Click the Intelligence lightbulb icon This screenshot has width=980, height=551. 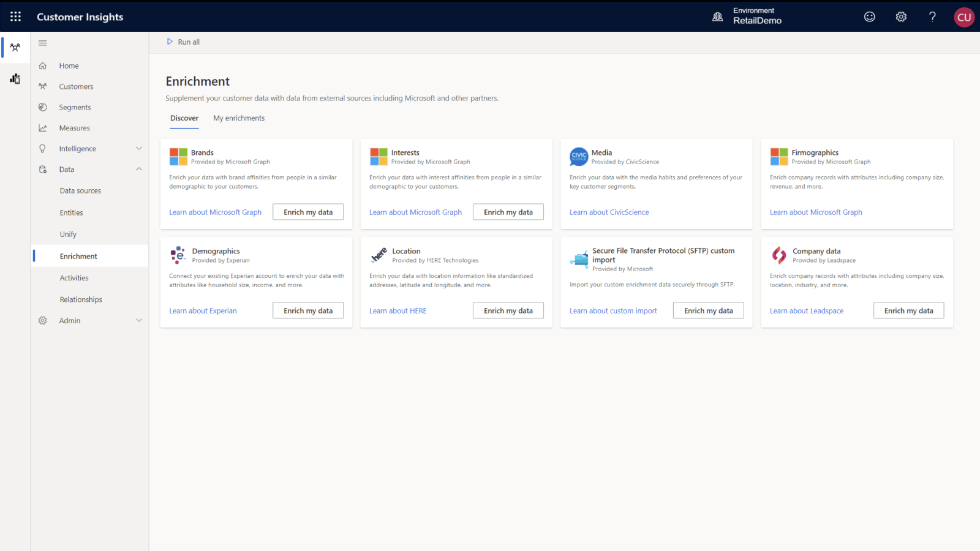click(42, 149)
